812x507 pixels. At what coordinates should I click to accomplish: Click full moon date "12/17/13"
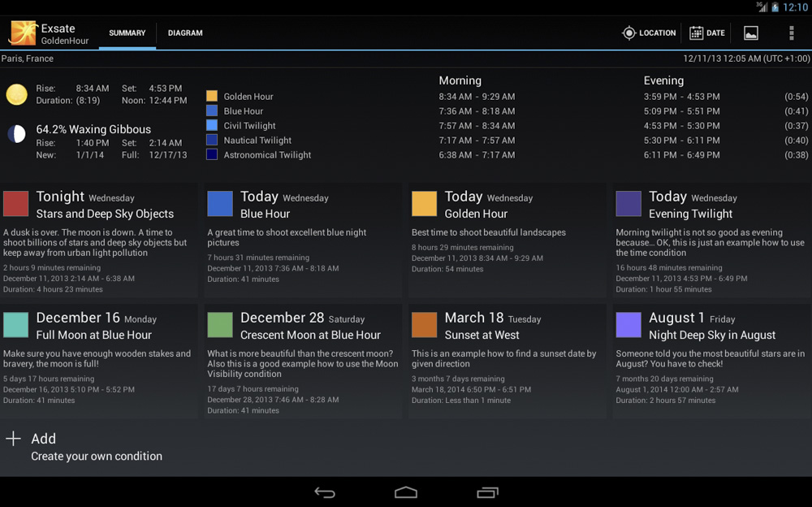[x=168, y=155]
